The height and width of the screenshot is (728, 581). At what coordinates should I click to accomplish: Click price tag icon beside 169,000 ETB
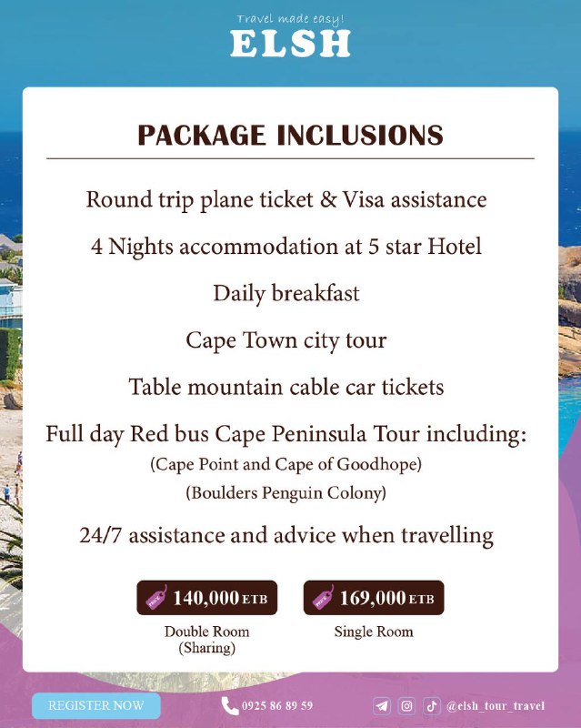(x=323, y=598)
